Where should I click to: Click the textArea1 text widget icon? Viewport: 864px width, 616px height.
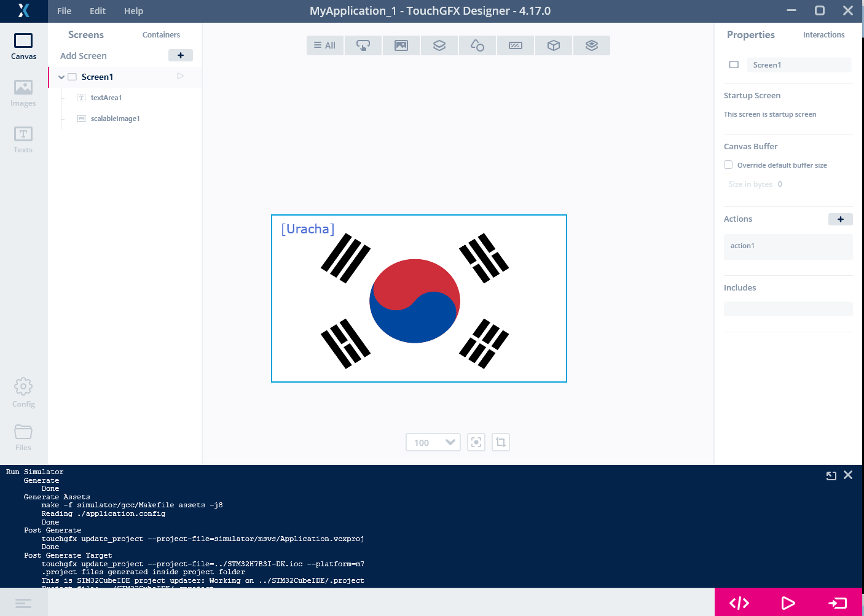click(x=81, y=98)
